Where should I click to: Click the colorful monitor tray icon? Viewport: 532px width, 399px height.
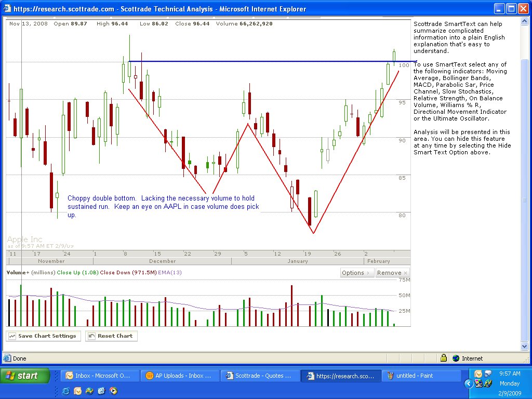tap(478, 383)
